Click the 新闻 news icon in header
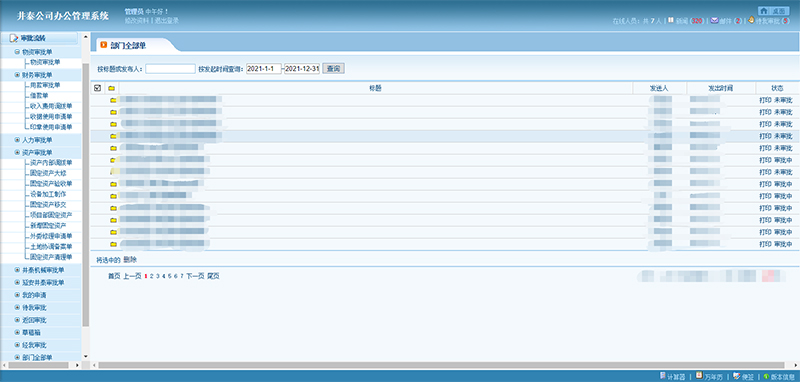The height and width of the screenshot is (382, 800). click(671, 20)
